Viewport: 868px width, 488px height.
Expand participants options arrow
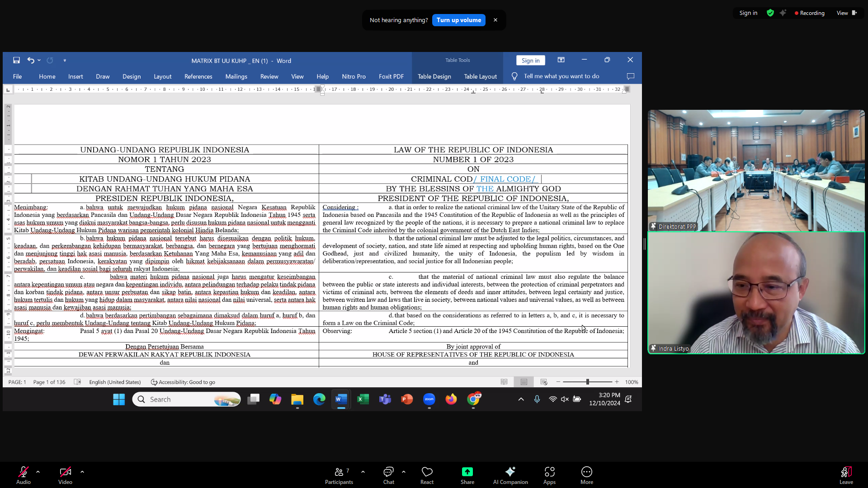pos(363,472)
